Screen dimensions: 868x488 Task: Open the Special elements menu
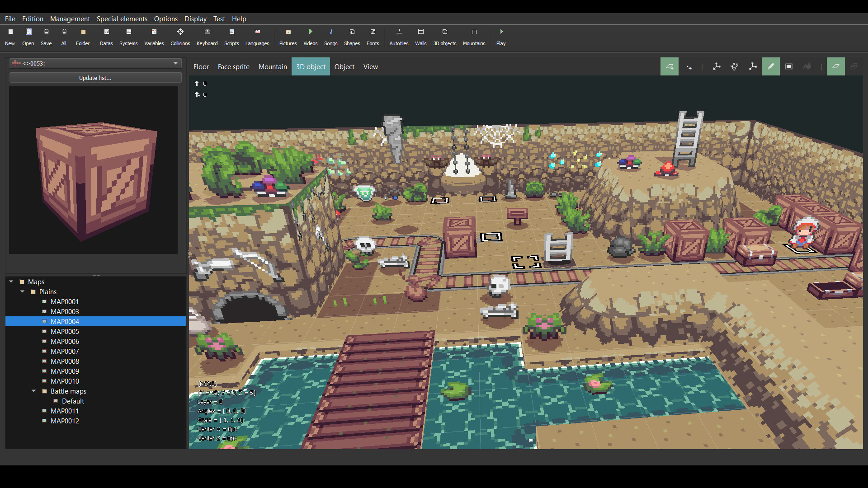[x=121, y=19]
